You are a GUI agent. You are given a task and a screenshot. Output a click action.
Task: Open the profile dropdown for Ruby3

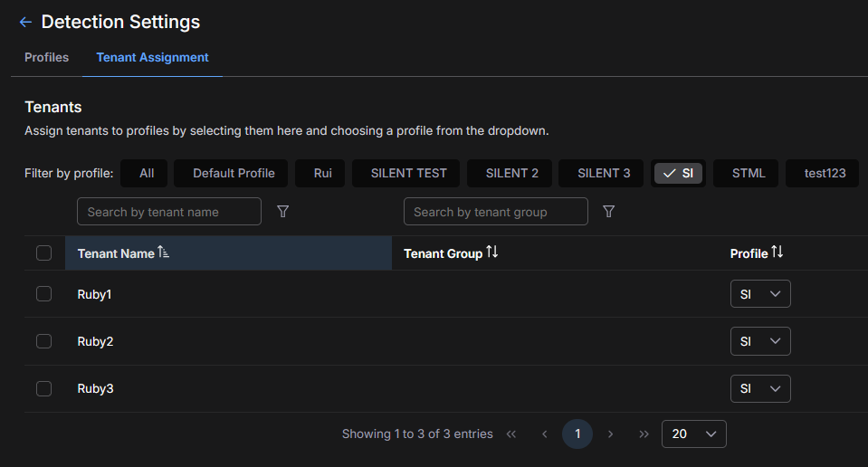click(760, 388)
